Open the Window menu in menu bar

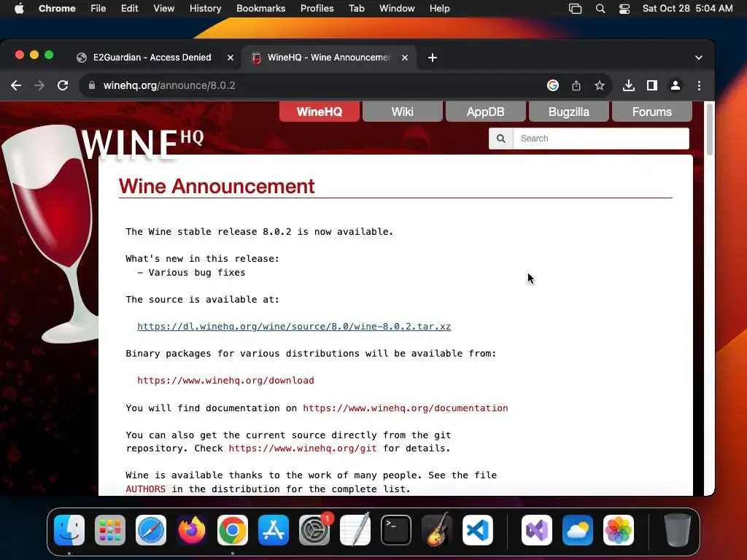tap(396, 9)
